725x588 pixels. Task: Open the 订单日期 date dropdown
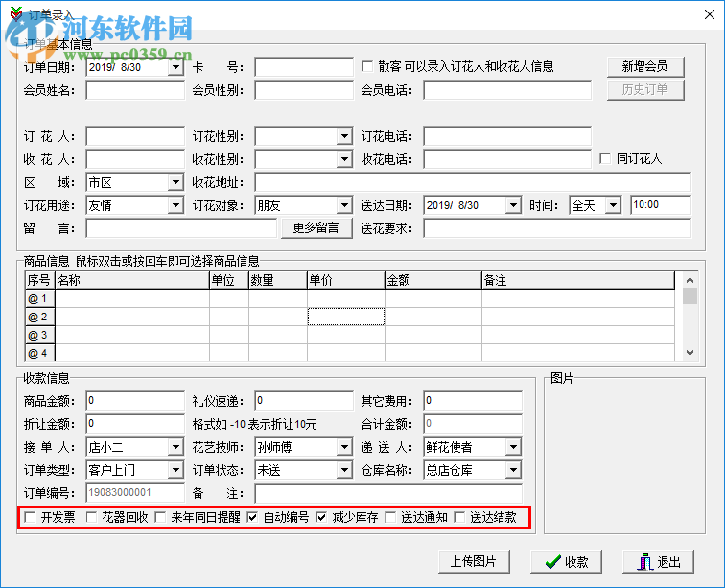(x=175, y=67)
